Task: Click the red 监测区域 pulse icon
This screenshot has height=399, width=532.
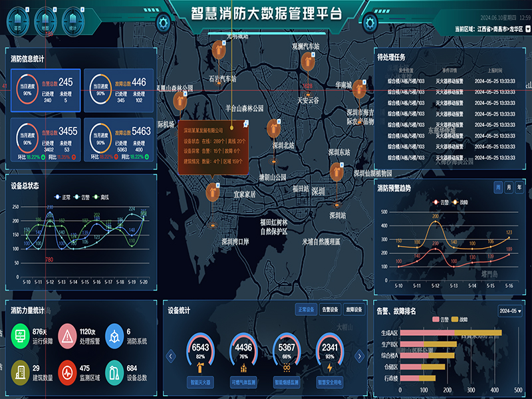Action: tap(67, 372)
